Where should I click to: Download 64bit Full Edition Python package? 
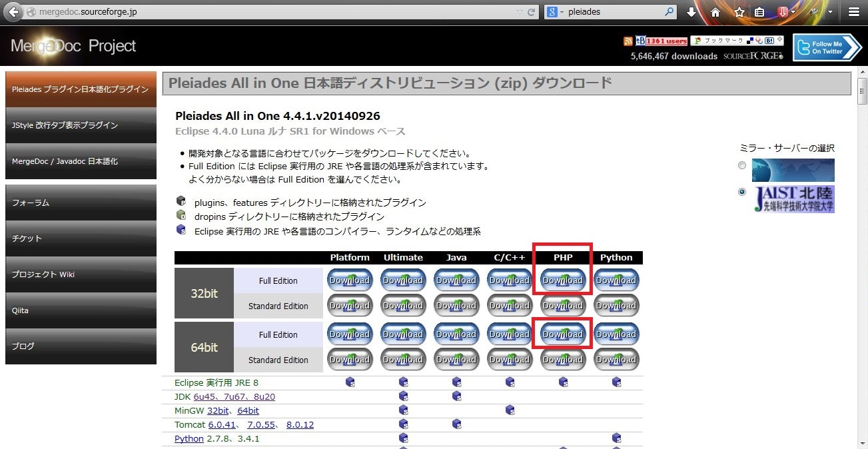click(616, 334)
